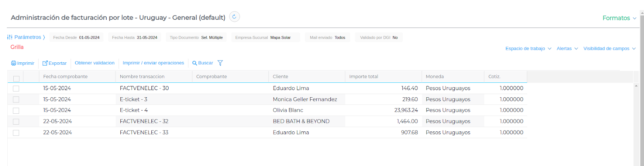This screenshot has width=644, height=166.
Task: Check the row for FACTVENELEC - 30
Action: pyautogui.click(x=16, y=88)
